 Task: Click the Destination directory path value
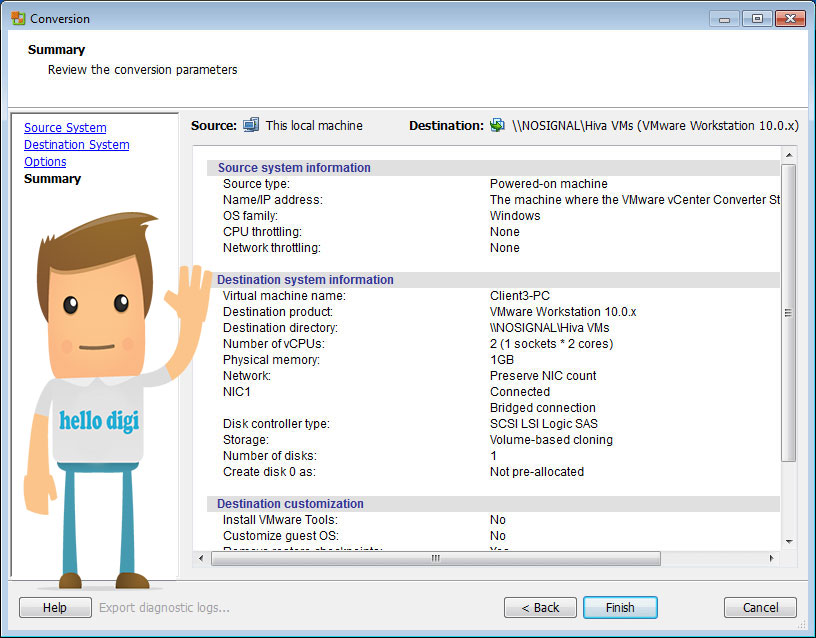(550, 328)
